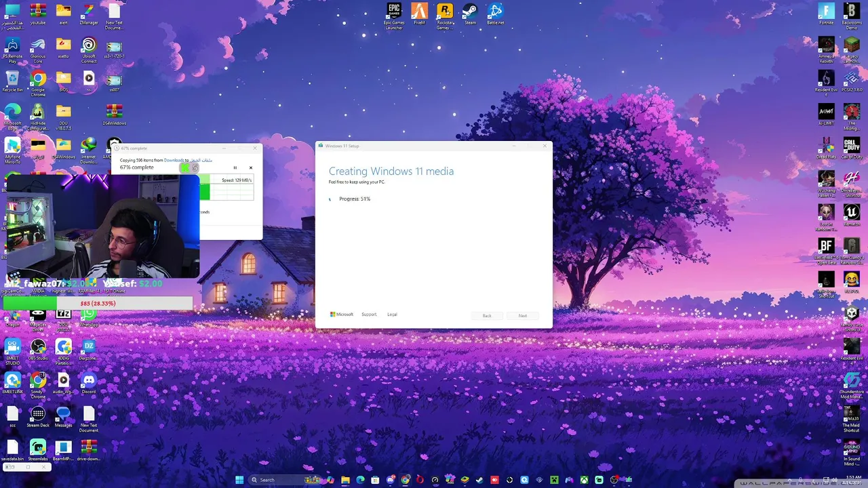Open Epic Games Launcher desktop icon
The image size is (868, 488).
(394, 15)
